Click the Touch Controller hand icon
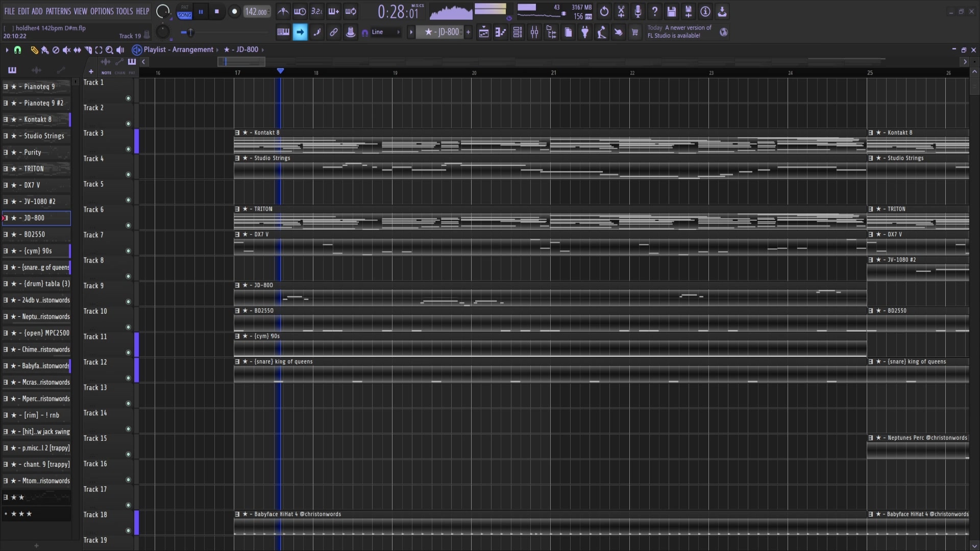980x551 pixels. (x=618, y=33)
